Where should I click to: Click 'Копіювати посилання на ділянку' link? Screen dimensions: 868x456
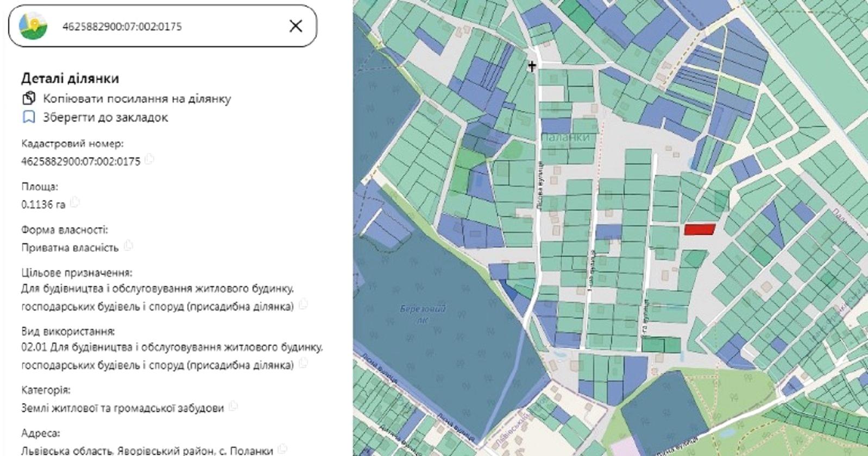tap(137, 99)
